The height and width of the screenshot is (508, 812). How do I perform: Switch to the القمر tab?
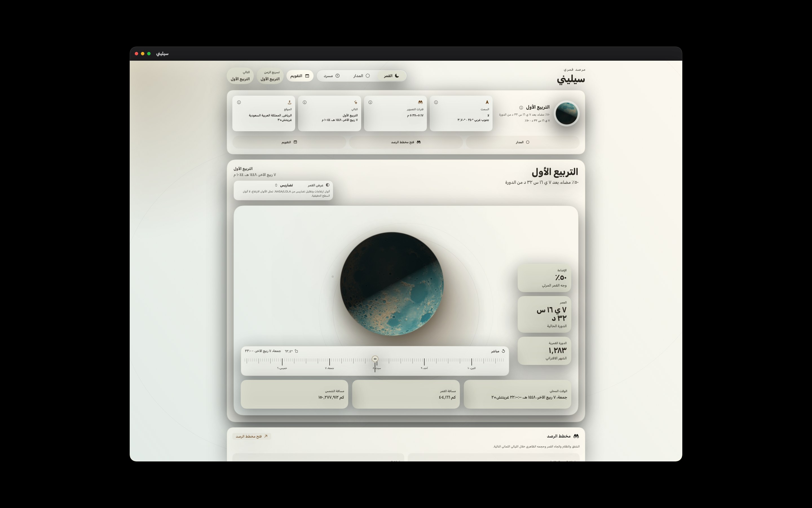(x=392, y=76)
